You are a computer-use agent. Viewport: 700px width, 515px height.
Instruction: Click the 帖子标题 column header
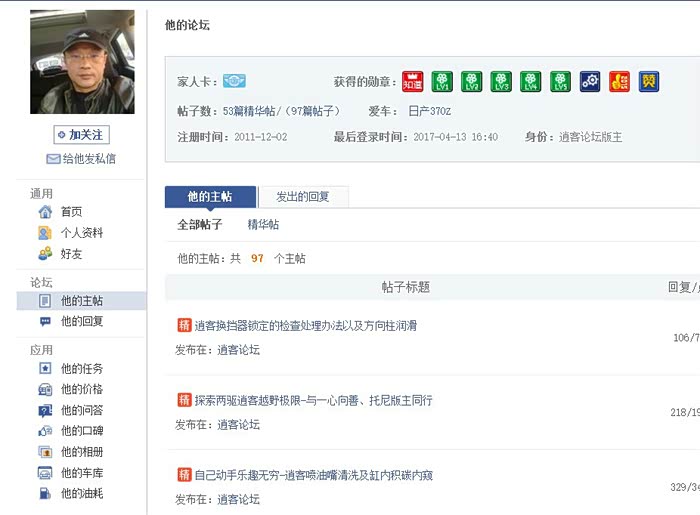(x=405, y=287)
